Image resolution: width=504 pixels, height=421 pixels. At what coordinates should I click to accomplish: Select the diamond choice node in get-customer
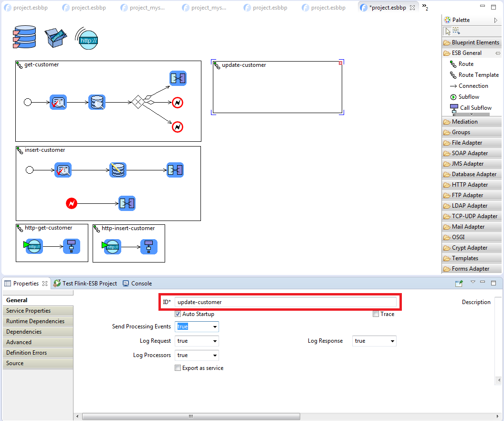coord(138,102)
